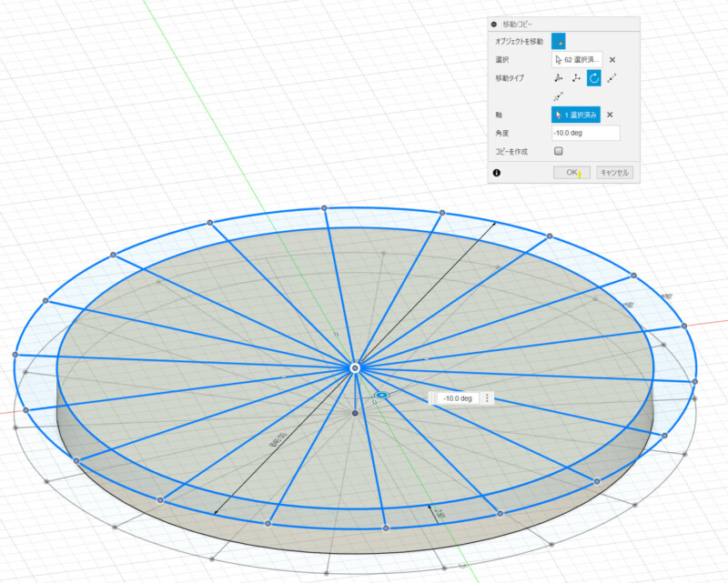This screenshot has width=728, height=583.
Task: Clear the 軸 axis selection with X
Action: tap(610, 115)
